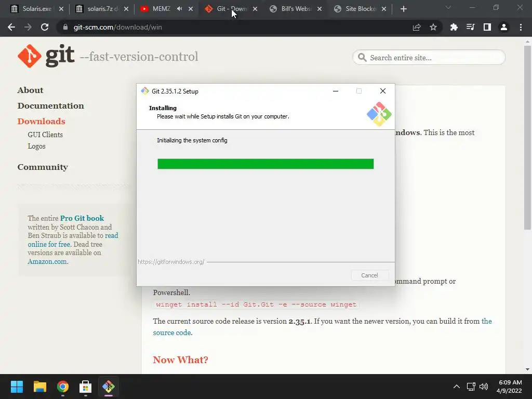Open the Amazon.com link
This screenshot has width=532, height=399.
click(48, 262)
